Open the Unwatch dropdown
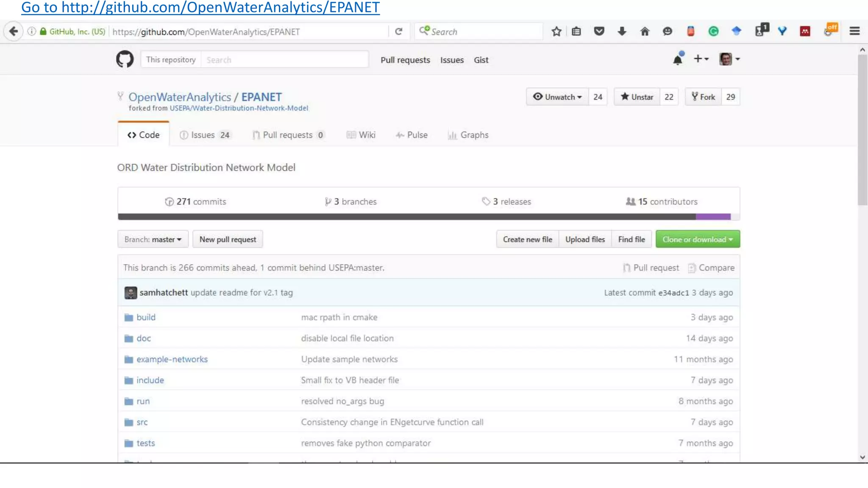Screen dimensions: 868x488 tap(557, 97)
